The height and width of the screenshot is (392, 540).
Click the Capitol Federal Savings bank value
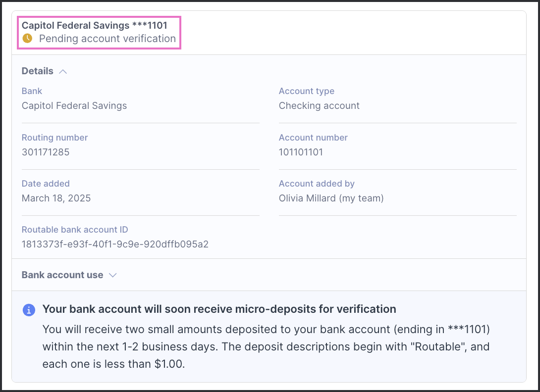click(x=74, y=105)
